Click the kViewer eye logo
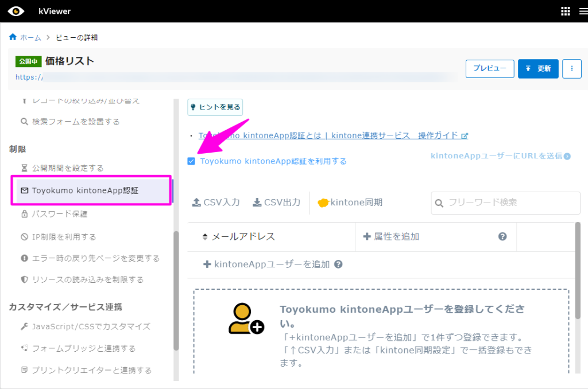Screen dimensions: 588x389 pyautogui.click(x=16, y=11)
